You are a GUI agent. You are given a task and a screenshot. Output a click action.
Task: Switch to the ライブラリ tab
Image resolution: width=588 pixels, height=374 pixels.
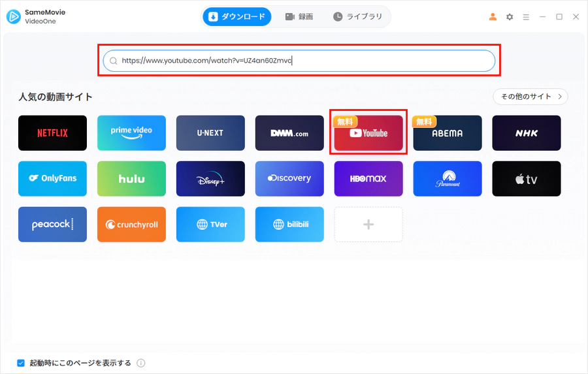click(x=358, y=16)
